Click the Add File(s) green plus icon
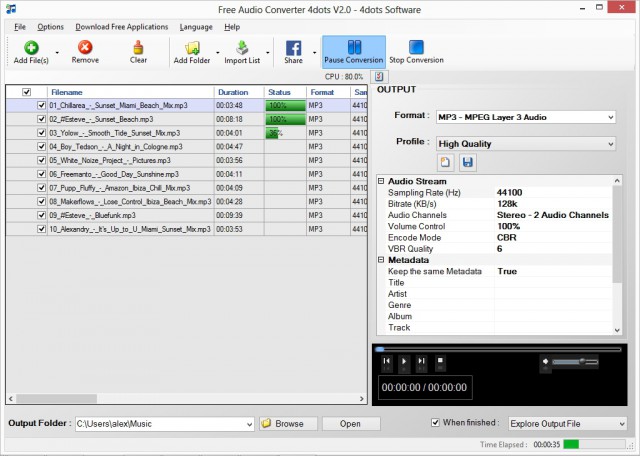640x456 pixels. [x=31, y=47]
